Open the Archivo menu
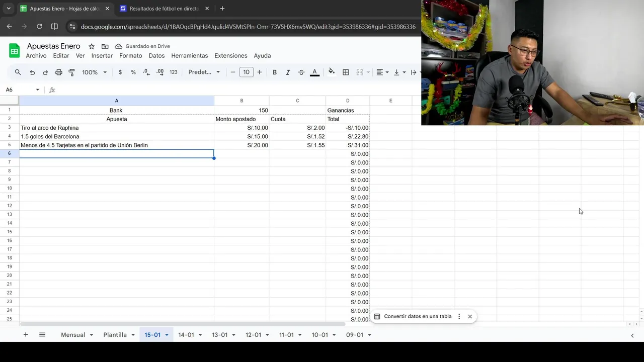The image size is (644, 362). (36, 56)
